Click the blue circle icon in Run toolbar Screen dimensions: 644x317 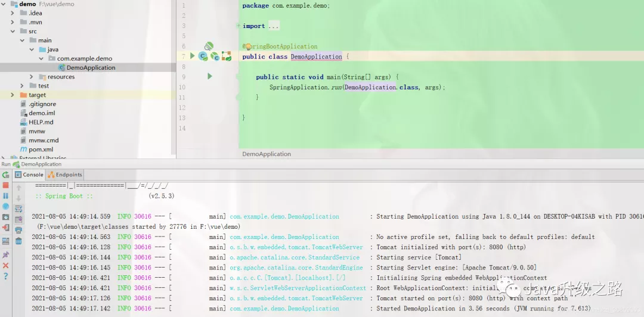pyautogui.click(x=6, y=206)
